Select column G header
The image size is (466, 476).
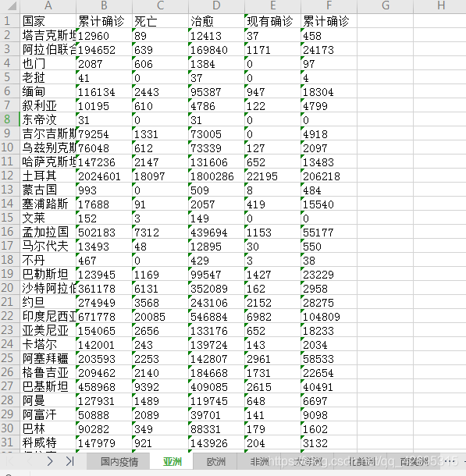pyautogui.click(x=385, y=5)
